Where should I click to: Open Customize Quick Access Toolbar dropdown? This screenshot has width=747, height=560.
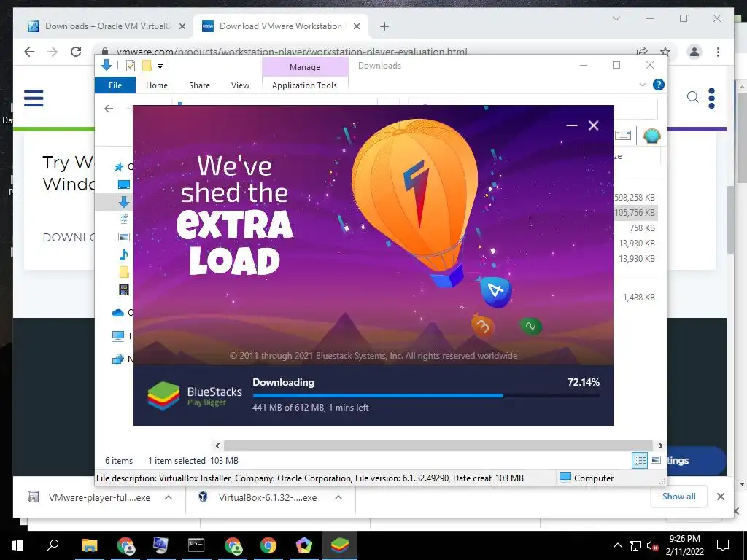click(160, 66)
